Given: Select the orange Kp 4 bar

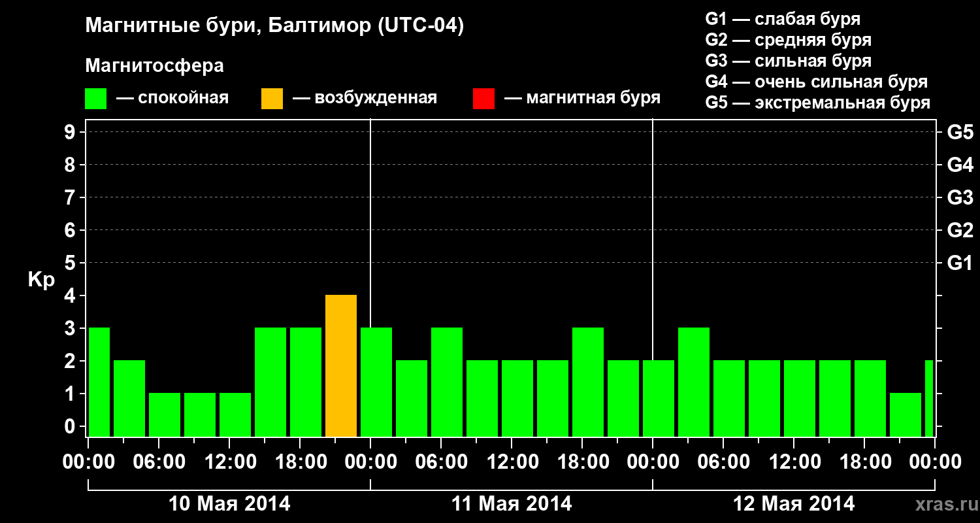Looking at the screenshot, I should 341,366.
